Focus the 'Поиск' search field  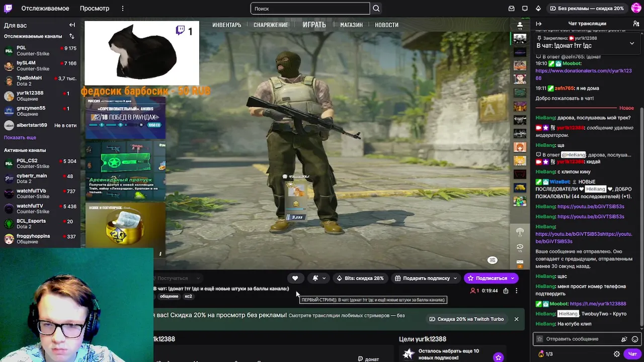pyautogui.click(x=310, y=9)
